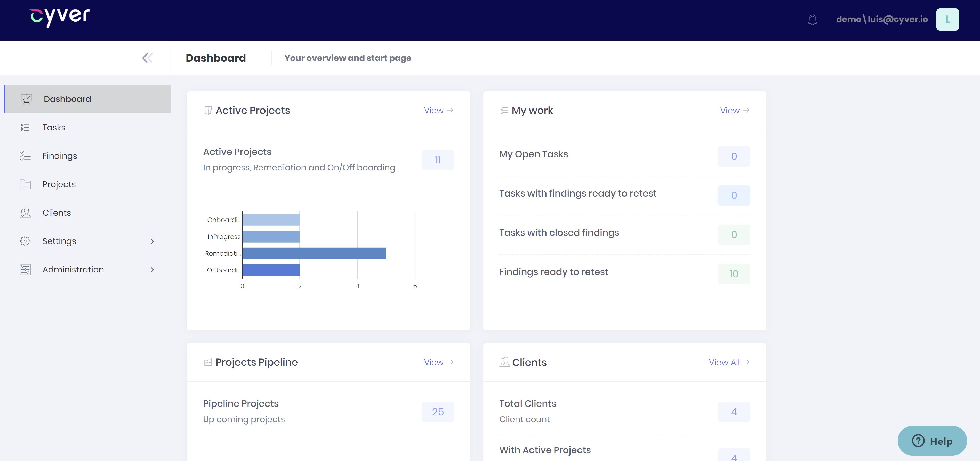Collapse the sidebar with the double arrow
Image resolution: width=980 pixels, height=461 pixels.
coord(147,58)
